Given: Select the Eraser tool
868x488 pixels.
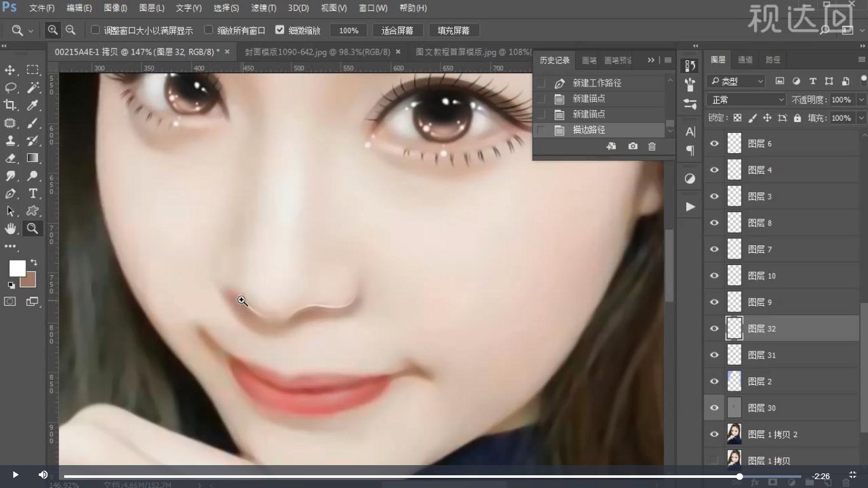Looking at the screenshot, I should tap(10, 158).
